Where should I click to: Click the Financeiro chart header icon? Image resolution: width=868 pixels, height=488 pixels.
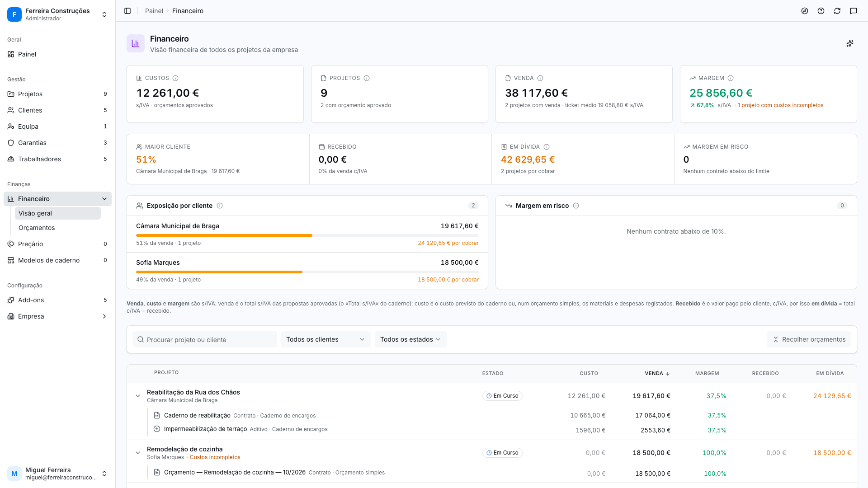coord(136,43)
